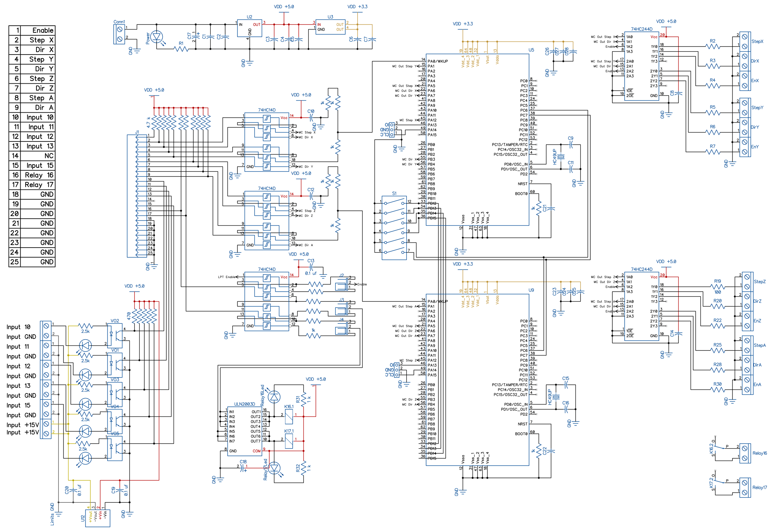Select the U3 3.3V regulator block

[x=330, y=27]
